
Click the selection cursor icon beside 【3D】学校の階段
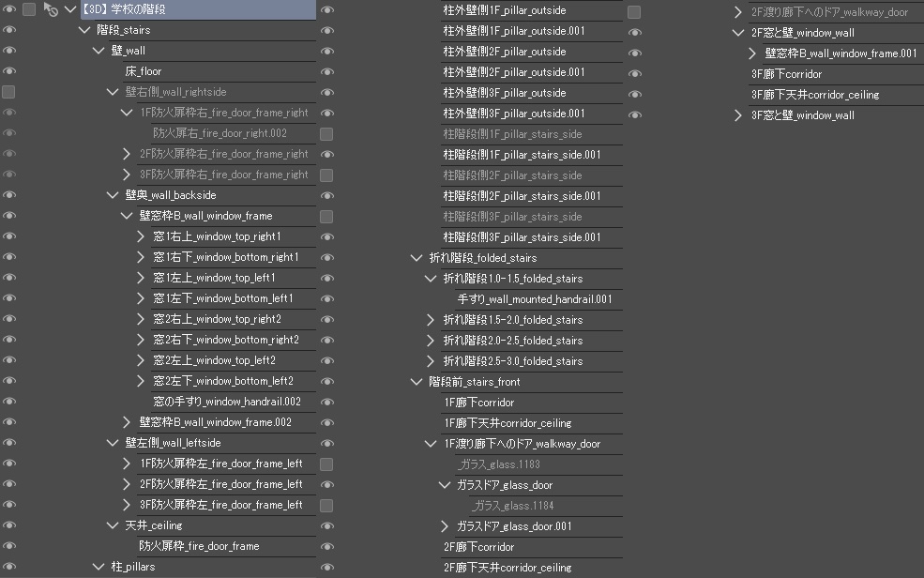click(51, 9)
